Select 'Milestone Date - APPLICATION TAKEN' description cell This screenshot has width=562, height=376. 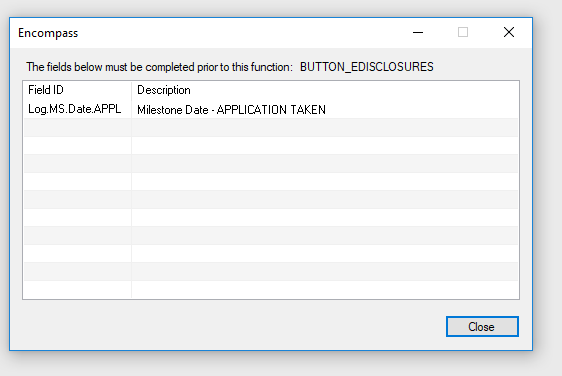(x=325, y=109)
